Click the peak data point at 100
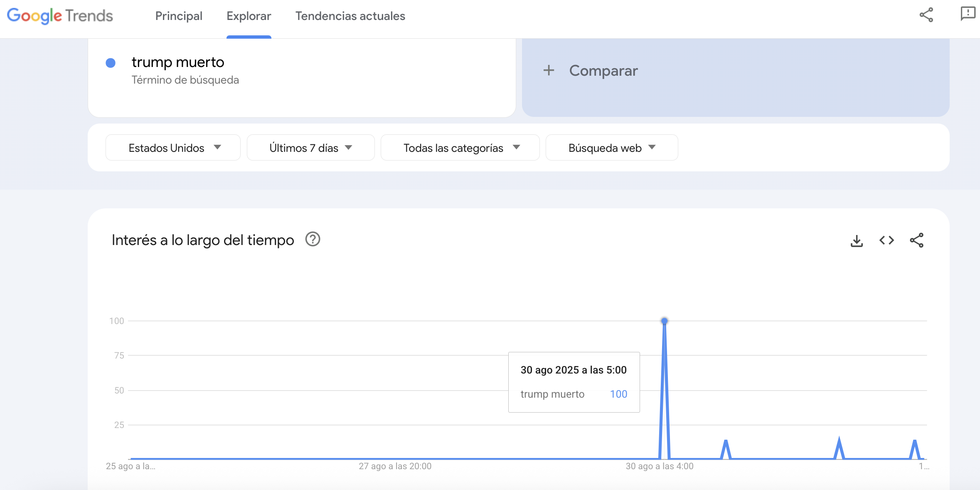This screenshot has height=490, width=980. pos(664,321)
